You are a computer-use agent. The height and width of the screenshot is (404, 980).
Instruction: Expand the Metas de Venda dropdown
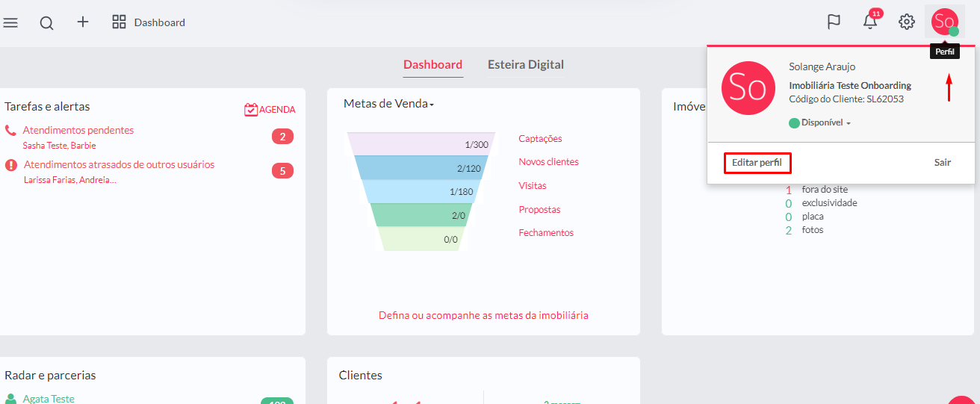[x=388, y=104]
